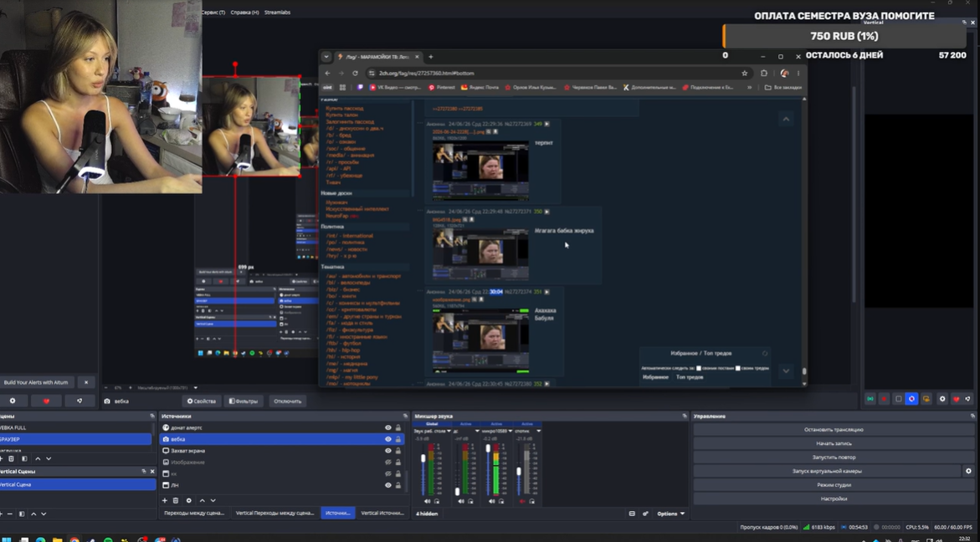
Task: Click gear icon in Aitum alerts dock
Action: pyautogui.click(x=13, y=401)
